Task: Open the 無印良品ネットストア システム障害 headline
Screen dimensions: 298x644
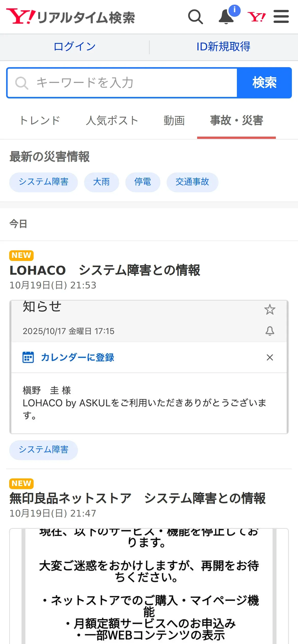Action: coord(138,498)
